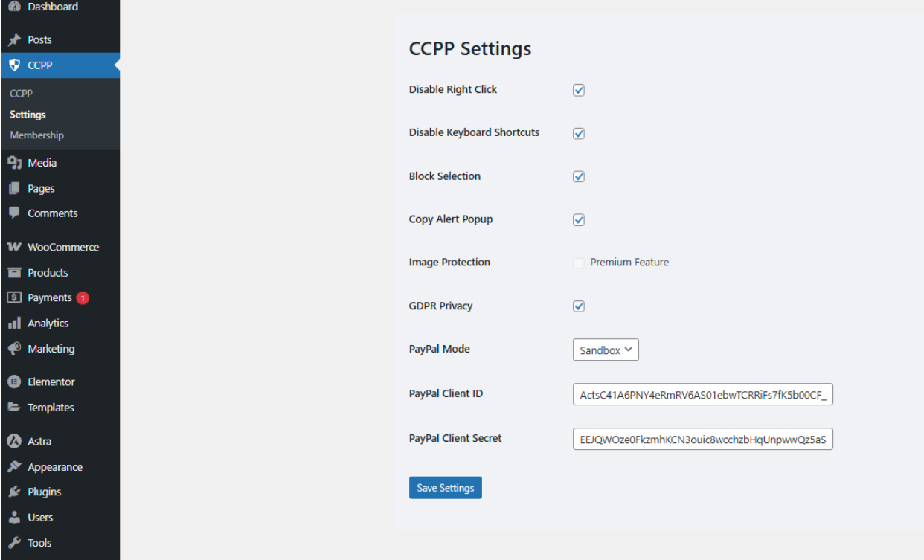This screenshot has width=924, height=560.
Task: Uncheck the Disable Right Click checkbox
Action: [579, 90]
